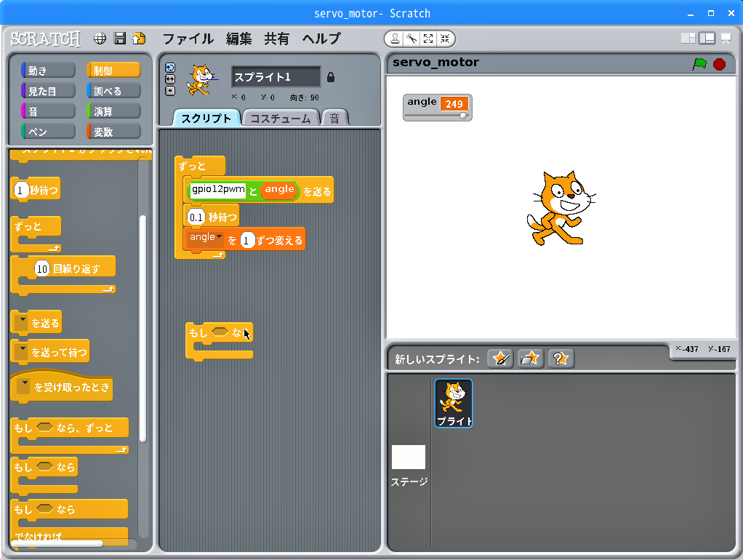Click the share project icon
The width and height of the screenshot is (743, 560).
pyautogui.click(x=140, y=39)
